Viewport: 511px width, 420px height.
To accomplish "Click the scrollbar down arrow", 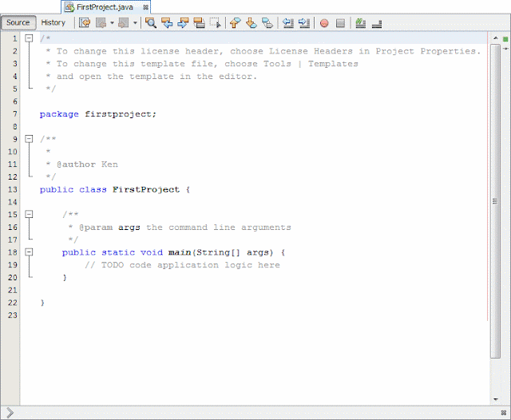I will pos(496,399).
